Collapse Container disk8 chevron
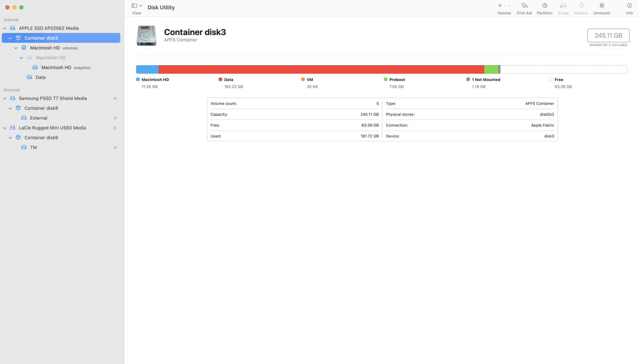This screenshot has height=364, width=639. pos(10,108)
